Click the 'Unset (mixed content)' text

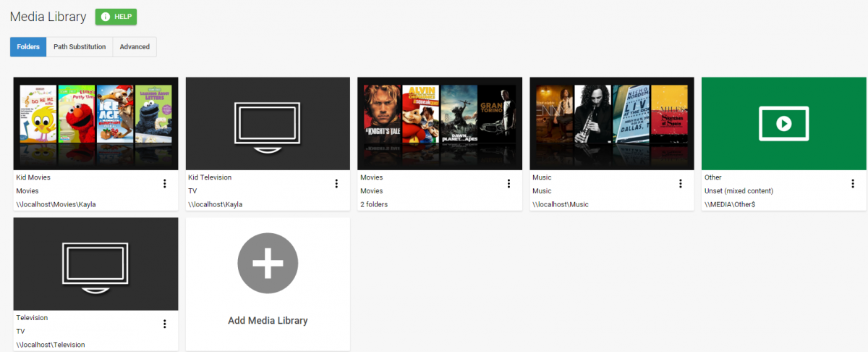tap(739, 190)
